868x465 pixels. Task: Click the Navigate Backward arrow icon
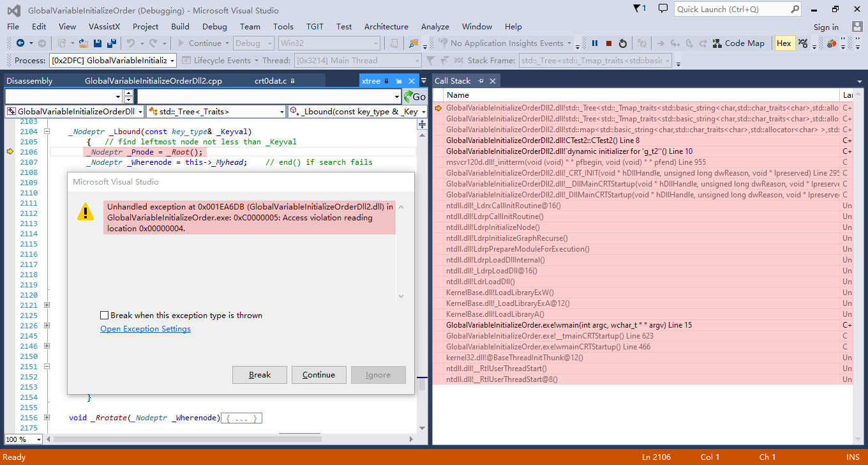pos(20,43)
